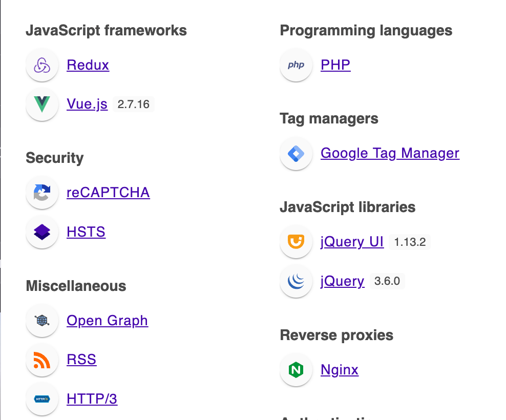The width and height of the screenshot is (506, 420).
Task: Click the Security heading
Action: (x=54, y=158)
